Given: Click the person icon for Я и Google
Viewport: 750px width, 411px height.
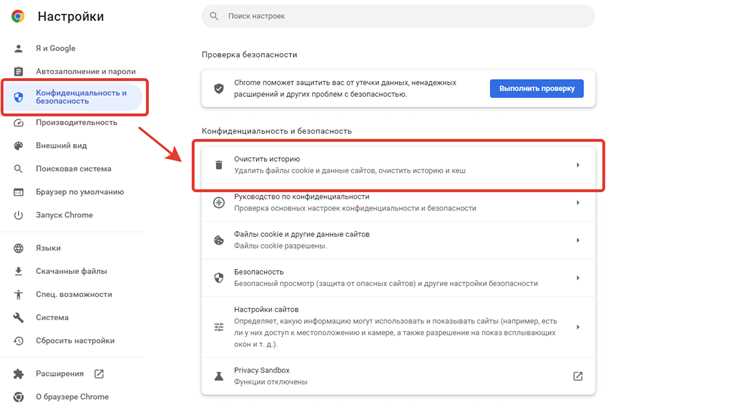Looking at the screenshot, I should 18,48.
